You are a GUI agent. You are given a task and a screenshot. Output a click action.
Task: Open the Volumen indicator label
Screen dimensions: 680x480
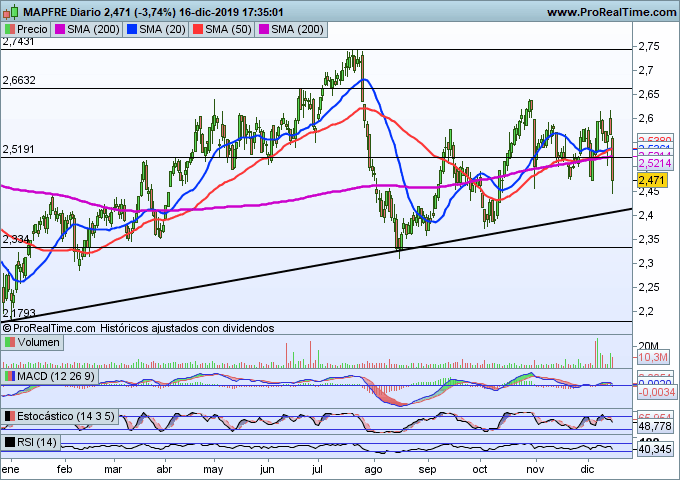pos(33,342)
